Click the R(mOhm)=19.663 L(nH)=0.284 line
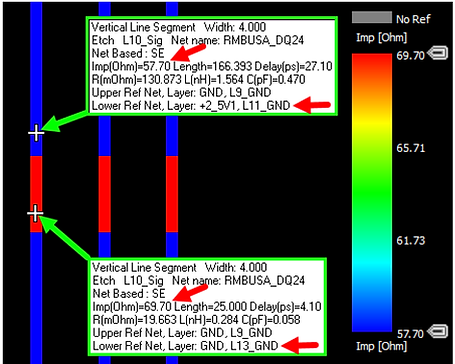The width and height of the screenshot is (455, 364). click(x=196, y=319)
